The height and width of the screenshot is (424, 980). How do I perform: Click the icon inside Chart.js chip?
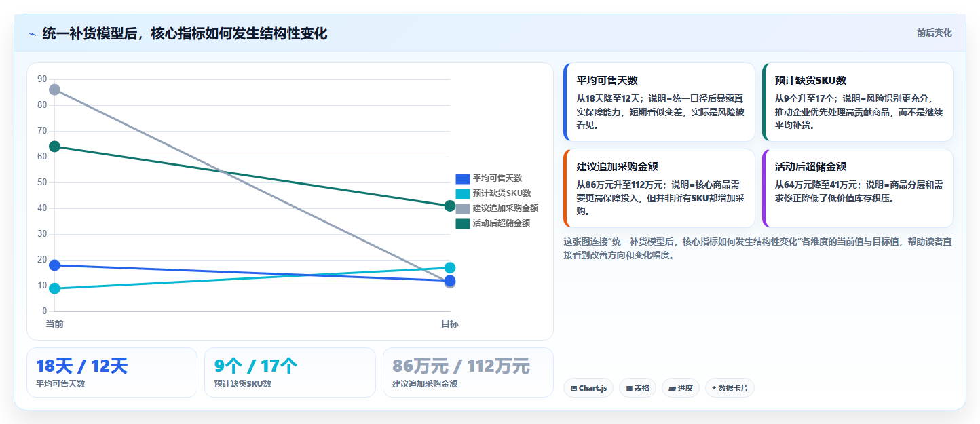click(574, 389)
